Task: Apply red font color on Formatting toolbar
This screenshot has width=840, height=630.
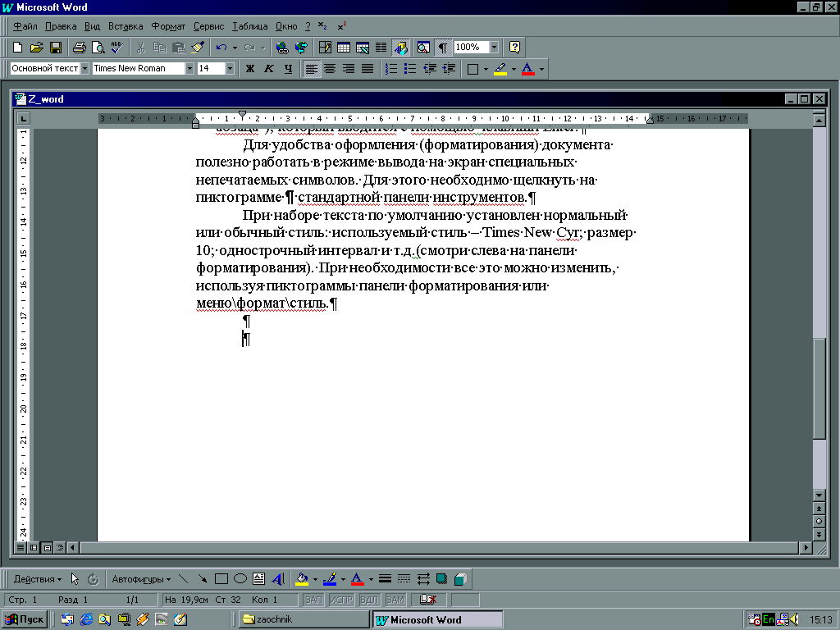Action: click(x=527, y=69)
